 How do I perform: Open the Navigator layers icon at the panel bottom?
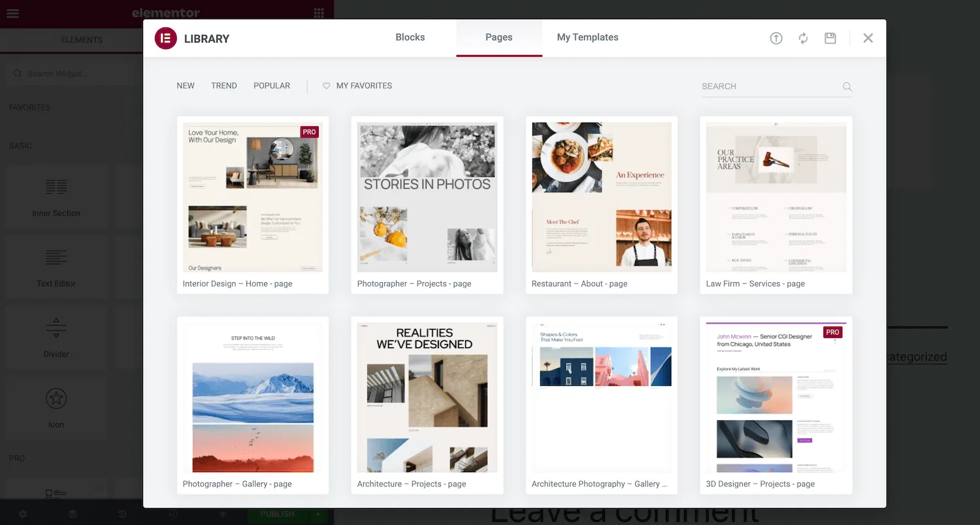73,514
